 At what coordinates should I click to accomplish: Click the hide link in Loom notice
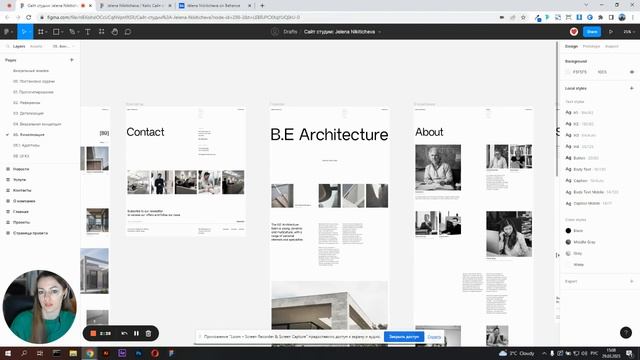coord(434,337)
